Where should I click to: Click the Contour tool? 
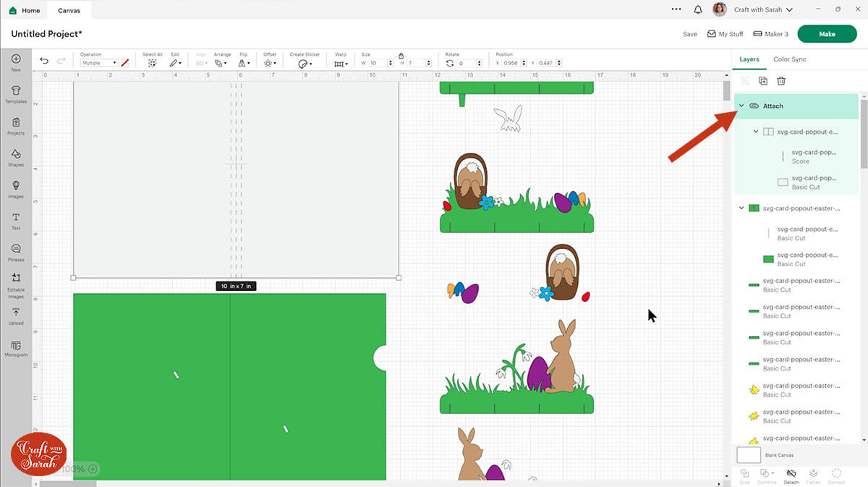[837, 475]
